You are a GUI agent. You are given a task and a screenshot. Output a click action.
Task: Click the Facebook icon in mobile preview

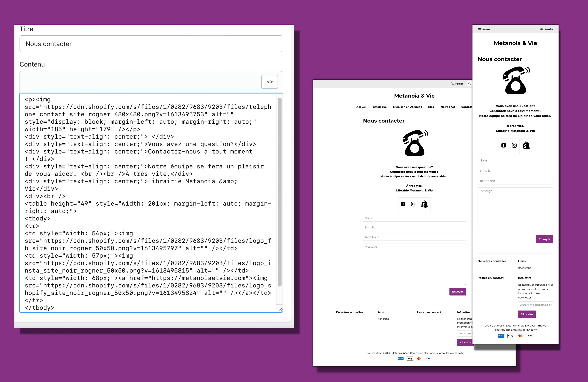pyautogui.click(x=503, y=145)
